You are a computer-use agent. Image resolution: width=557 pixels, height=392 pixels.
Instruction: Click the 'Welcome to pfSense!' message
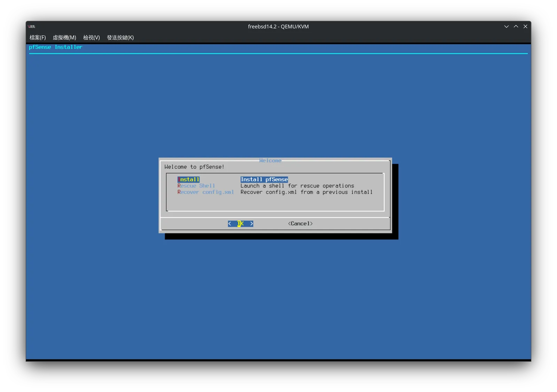(194, 167)
